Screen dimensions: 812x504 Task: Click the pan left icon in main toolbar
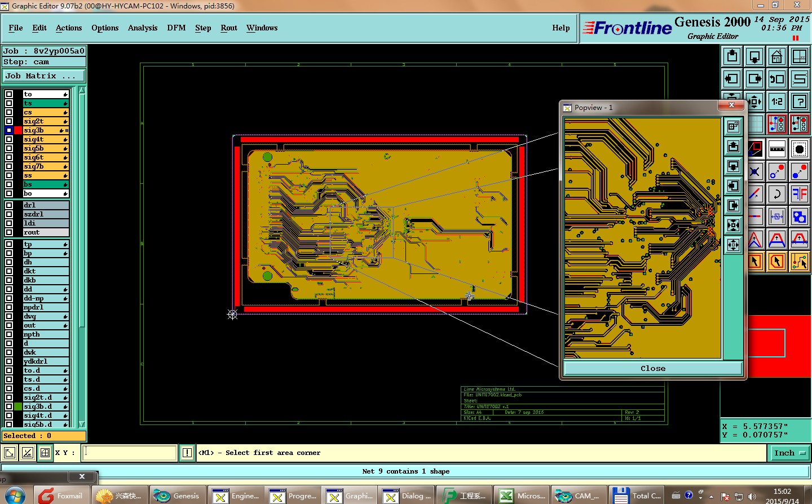[x=732, y=79]
